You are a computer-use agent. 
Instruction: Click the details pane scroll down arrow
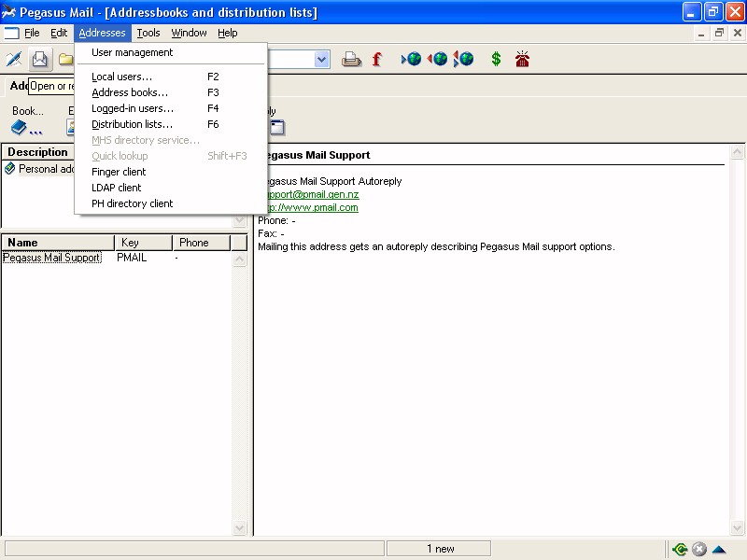737,527
